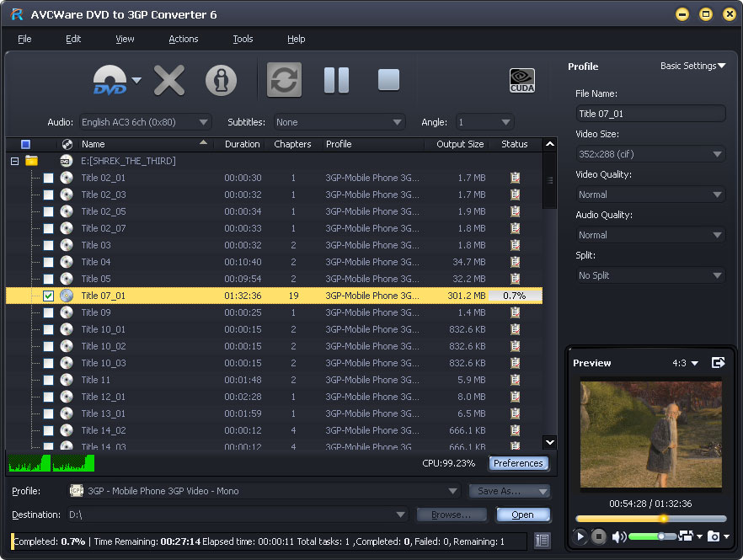Screen dimensions: 743x560
Task: Check the Title 04 checkbox
Action: 48,262
